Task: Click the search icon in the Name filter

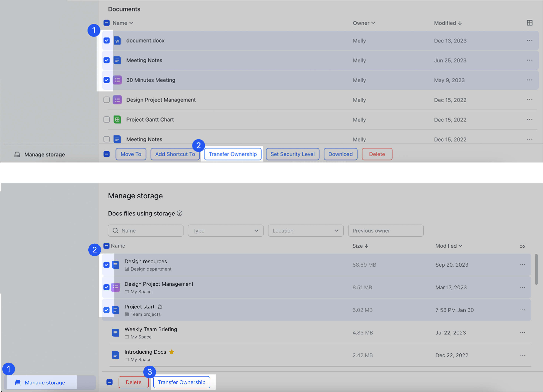Action: 115,231
